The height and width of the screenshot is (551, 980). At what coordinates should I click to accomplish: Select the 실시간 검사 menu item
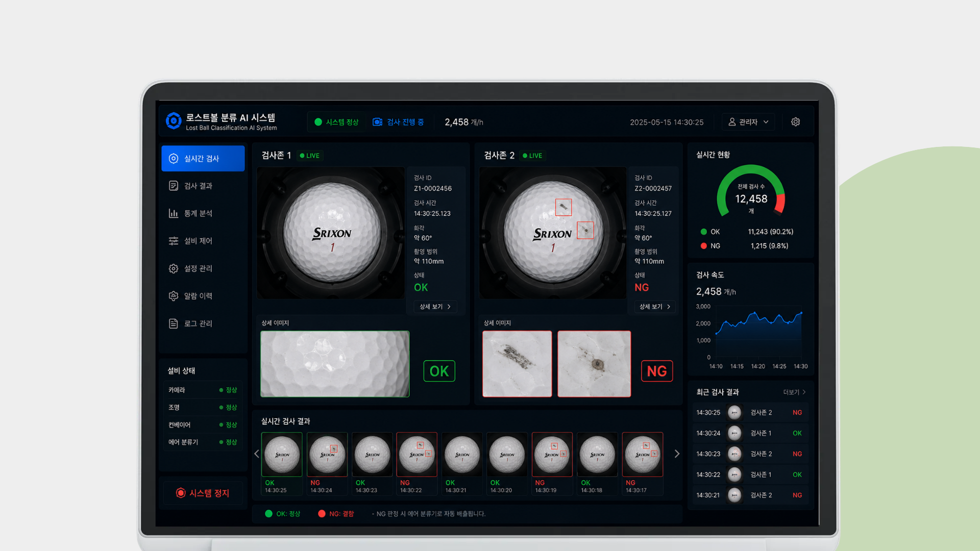pos(203,159)
